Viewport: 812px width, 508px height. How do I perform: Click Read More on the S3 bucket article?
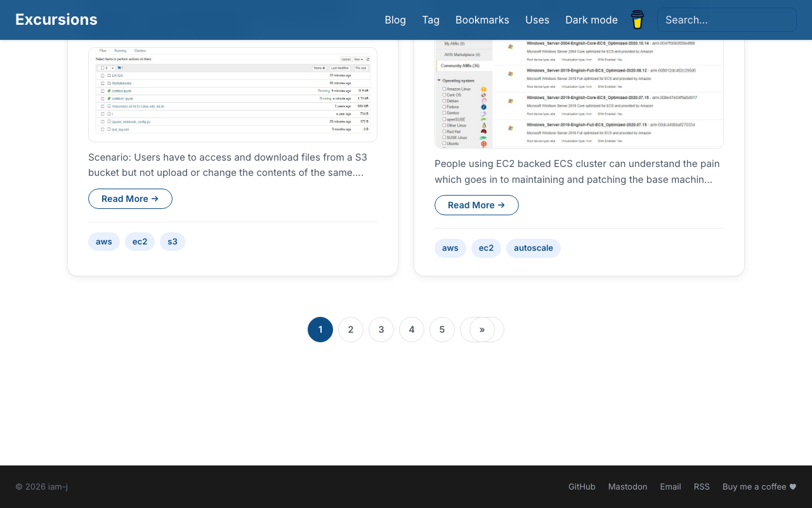pyautogui.click(x=130, y=199)
